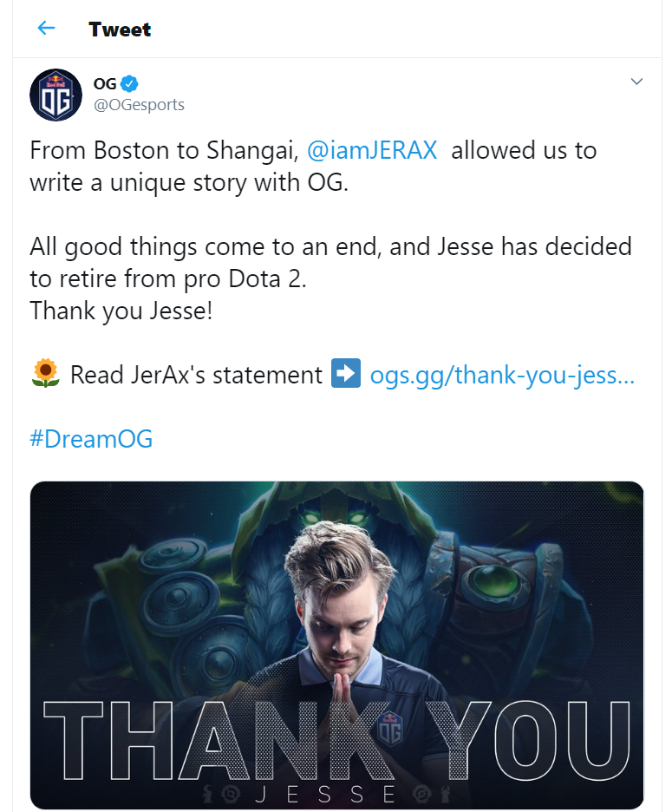The width and height of the screenshot is (672, 812).
Task: Go back using the left arrow icon
Action: coord(46,29)
